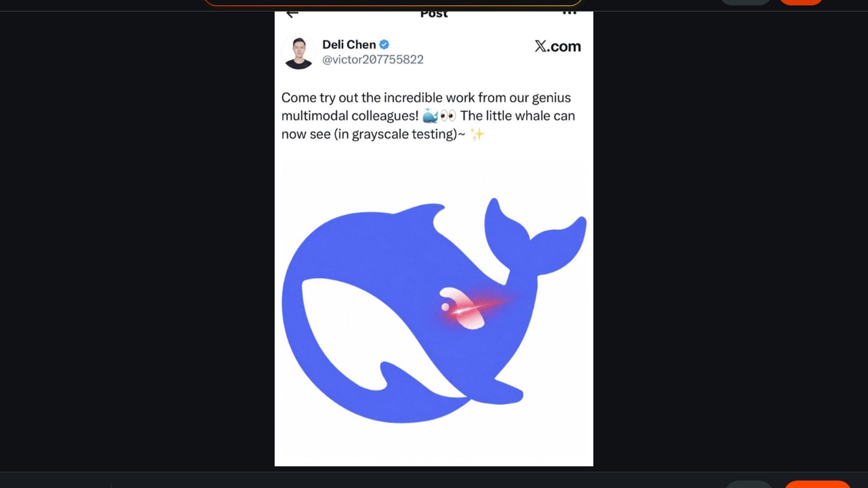Open the @victor207755822 handle link

373,59
